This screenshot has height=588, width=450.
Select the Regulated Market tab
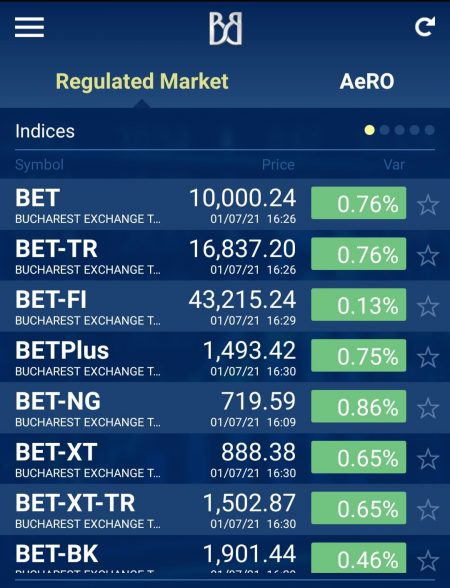(142, 81)
